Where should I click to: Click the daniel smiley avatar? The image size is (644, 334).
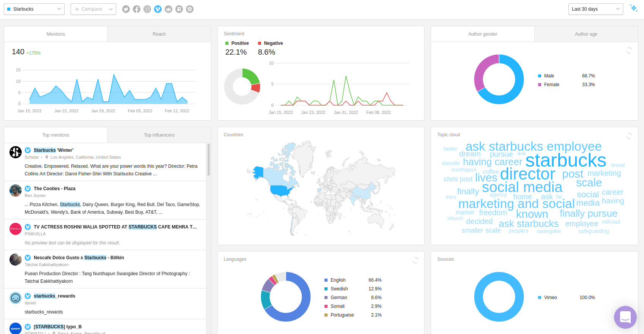16,298
